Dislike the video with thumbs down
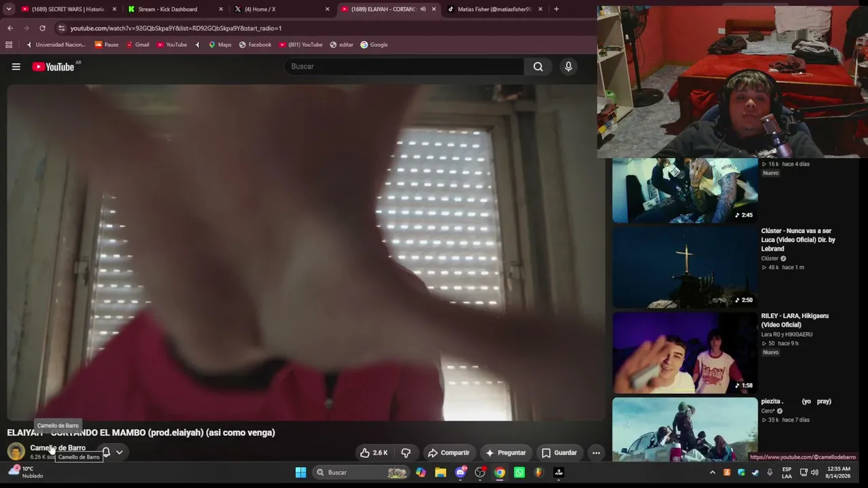 (x=406, y=453)
